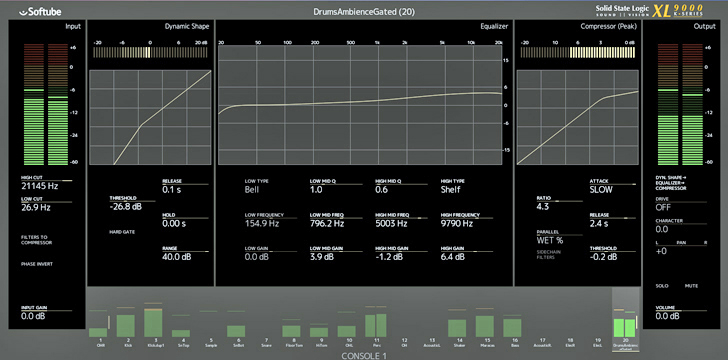This screenshot has width=728, height=360.
Task: Adjust Range 40.0 dB value
Action: pos(185,253)
